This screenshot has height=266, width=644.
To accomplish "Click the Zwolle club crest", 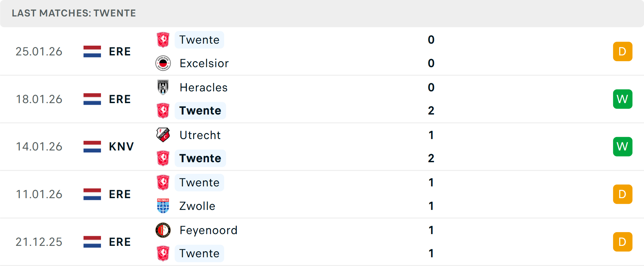I will pyautogui.click(x=163, y=206).
